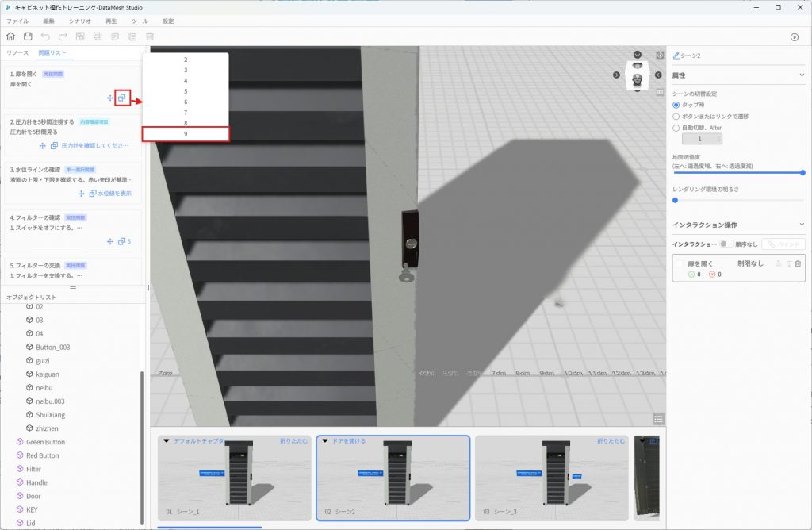812x530 pixels.
Task: Click the Home icon in the toolbar
Action: coord(10,36)
